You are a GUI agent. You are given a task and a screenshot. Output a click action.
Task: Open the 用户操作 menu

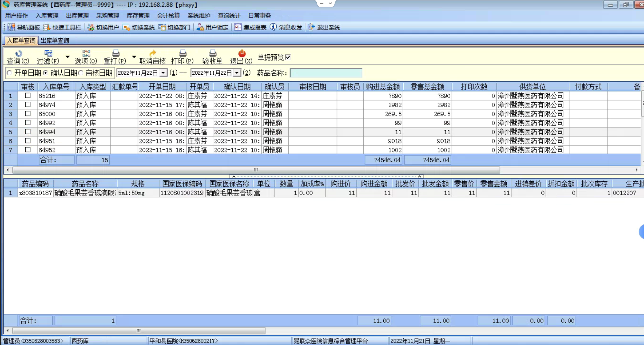click(16, 15)
